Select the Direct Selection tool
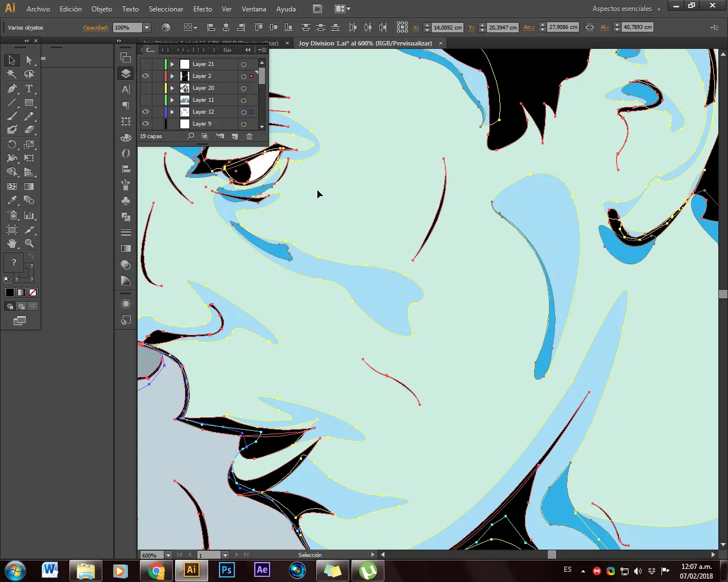728x582 pixels. tap(30, 60)
